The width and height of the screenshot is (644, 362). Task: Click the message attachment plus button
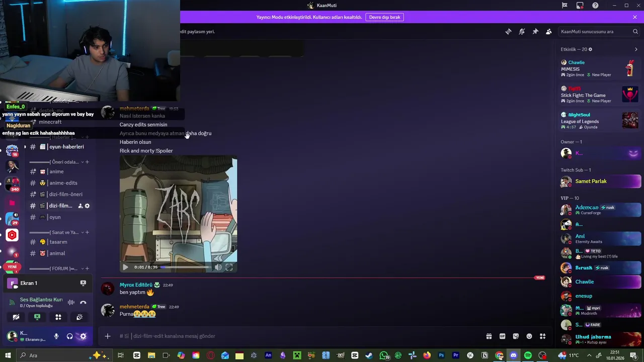pyautogui.click(x=107, y=336)
